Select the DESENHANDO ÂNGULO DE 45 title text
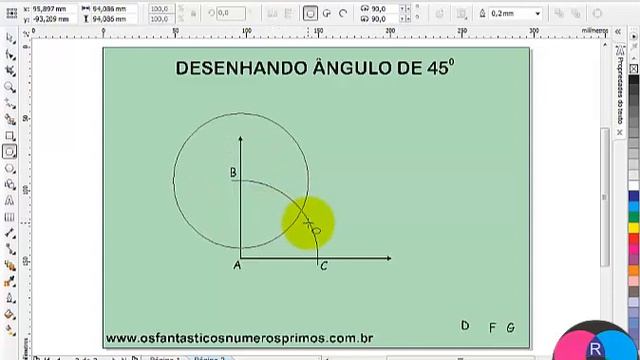640x360 pixels. [315, 68]
